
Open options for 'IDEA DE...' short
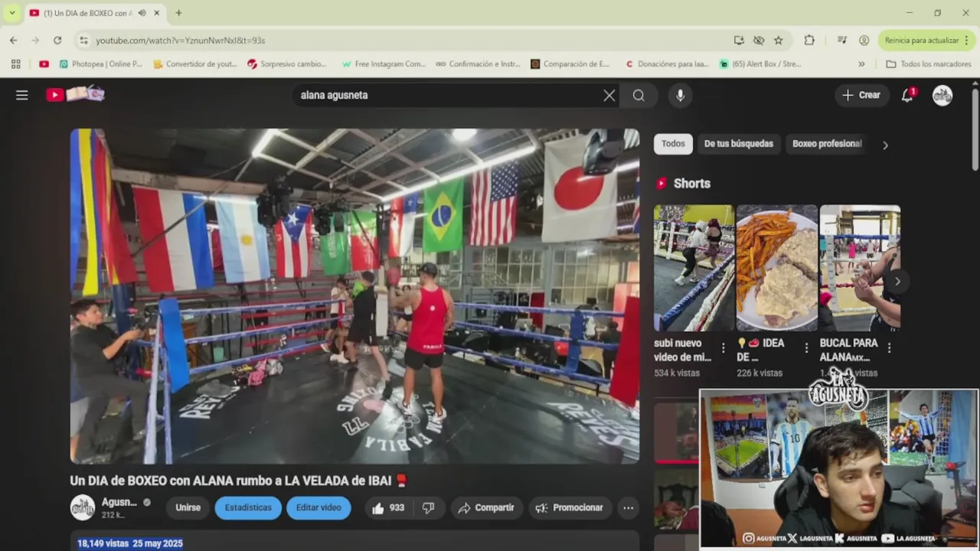806,348
